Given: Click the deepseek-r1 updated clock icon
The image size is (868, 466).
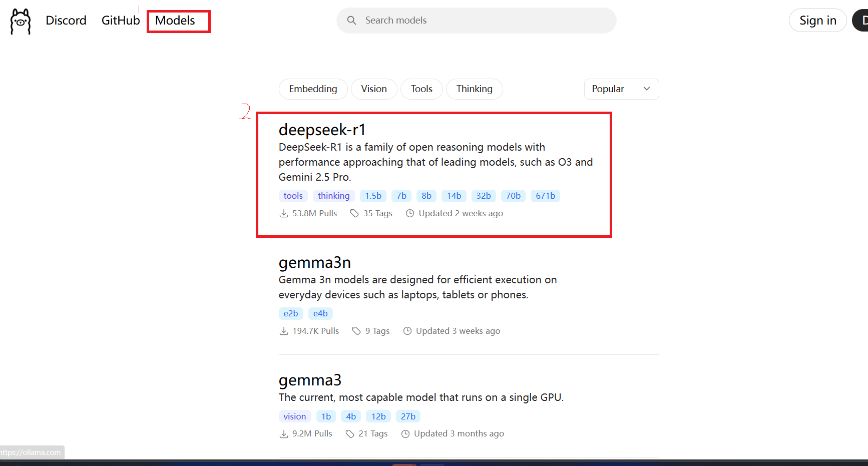Looking at the screenshot, I should 410,213.
